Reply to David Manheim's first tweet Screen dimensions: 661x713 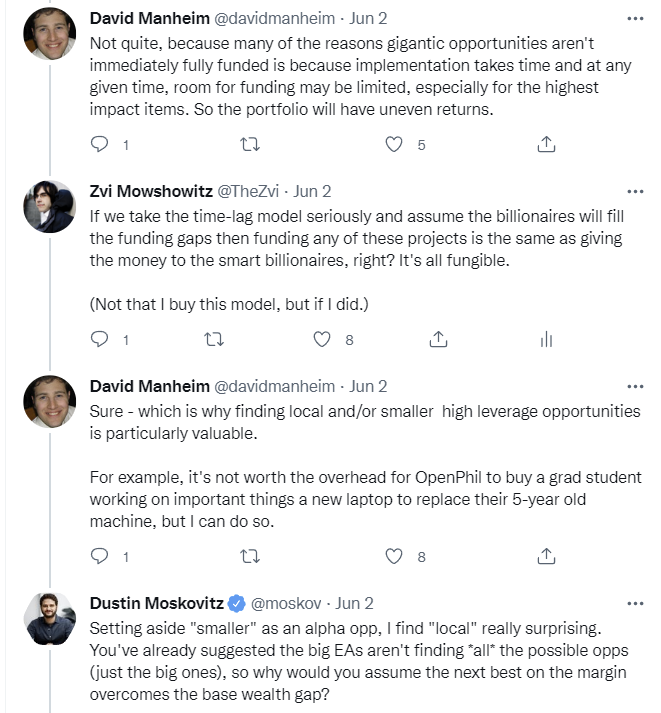pos(99,145)
